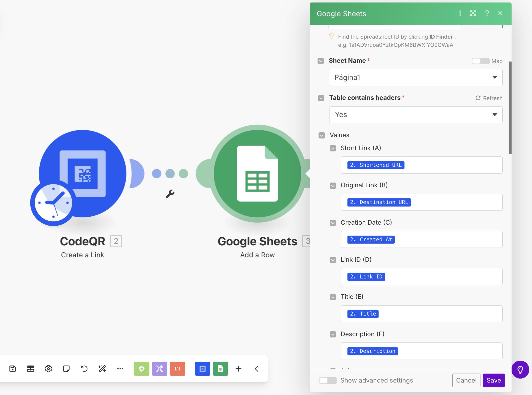Click the run once import icon in toolbar
The width and height of the screenshot is (532, 395).
pyautogui.click(x=30, y=369)
